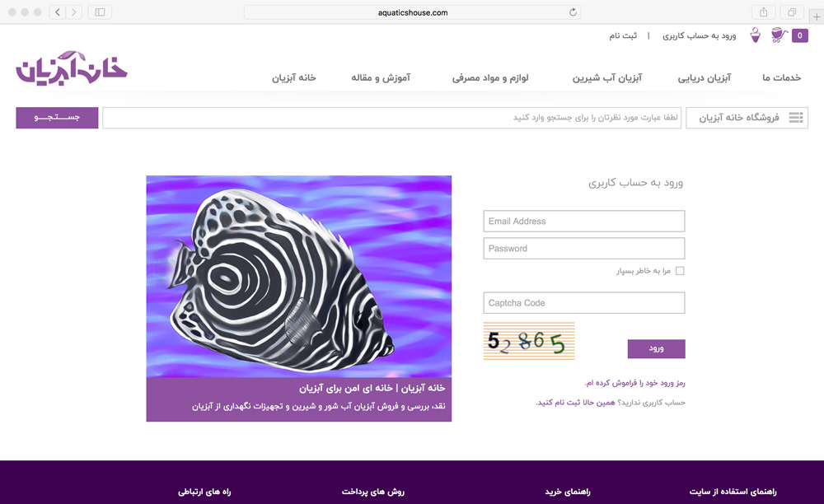Click the forgot password link
Viewport: 824px width, 504px height.
[635, 383]
